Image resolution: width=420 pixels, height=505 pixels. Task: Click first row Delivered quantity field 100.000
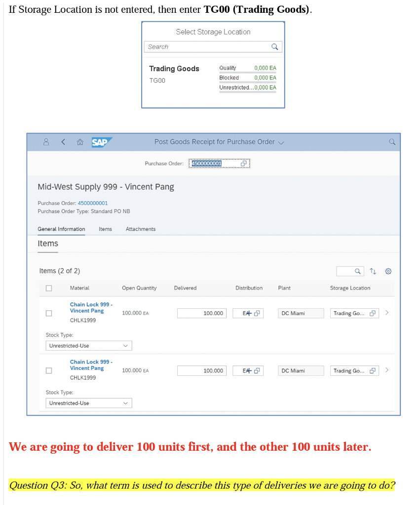pyautogui.click(x=202, y=313)
